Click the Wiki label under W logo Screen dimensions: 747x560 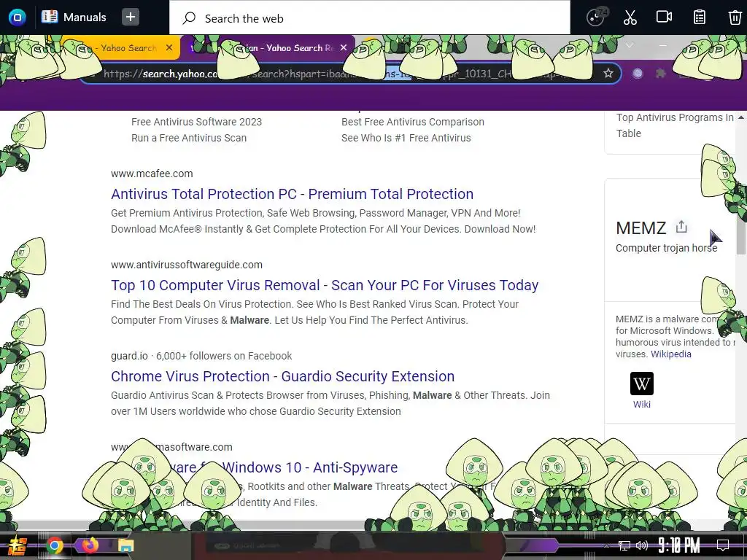(x=641, y=404)
